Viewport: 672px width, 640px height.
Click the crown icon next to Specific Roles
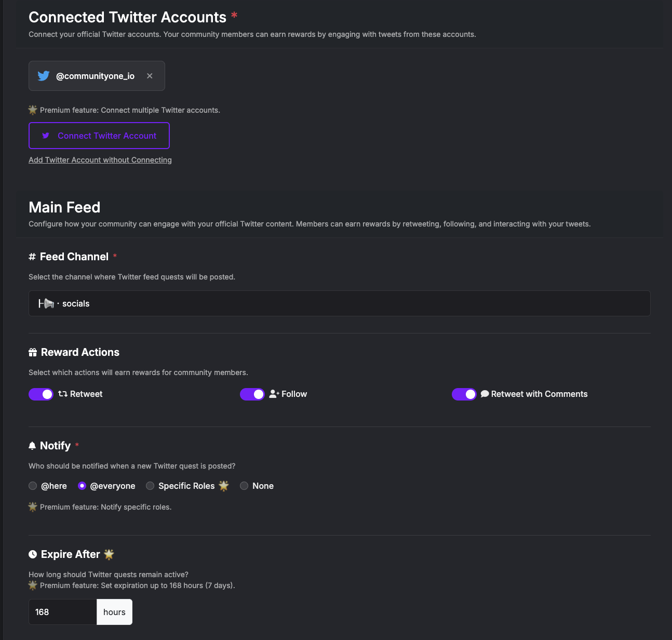pyautogui.click(x=224, y=486)
